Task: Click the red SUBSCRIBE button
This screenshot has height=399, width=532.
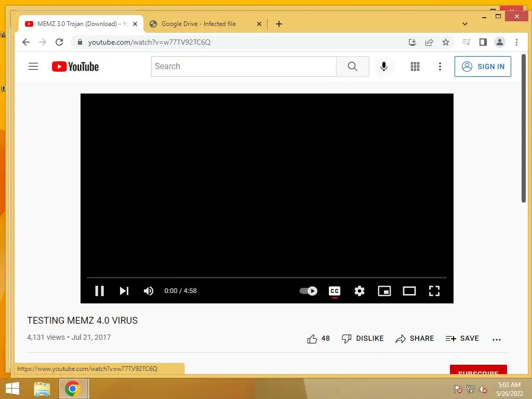Action: [x=478, y=370]
